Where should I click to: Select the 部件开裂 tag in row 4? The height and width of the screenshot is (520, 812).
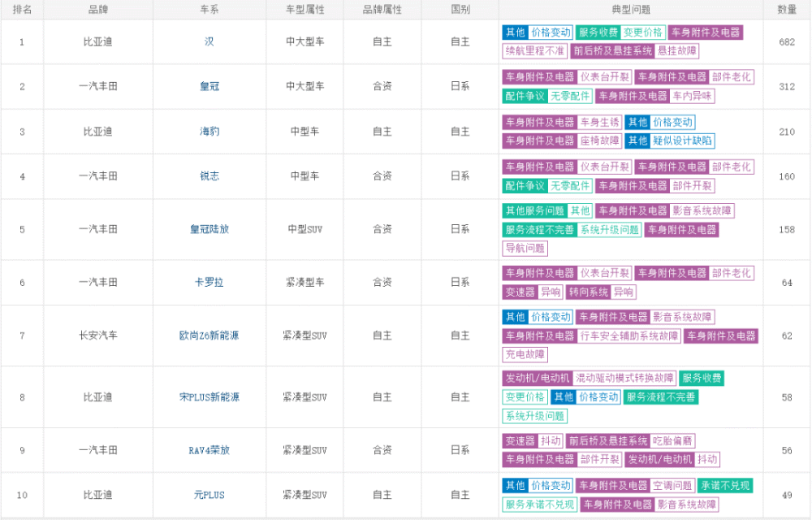692,185
